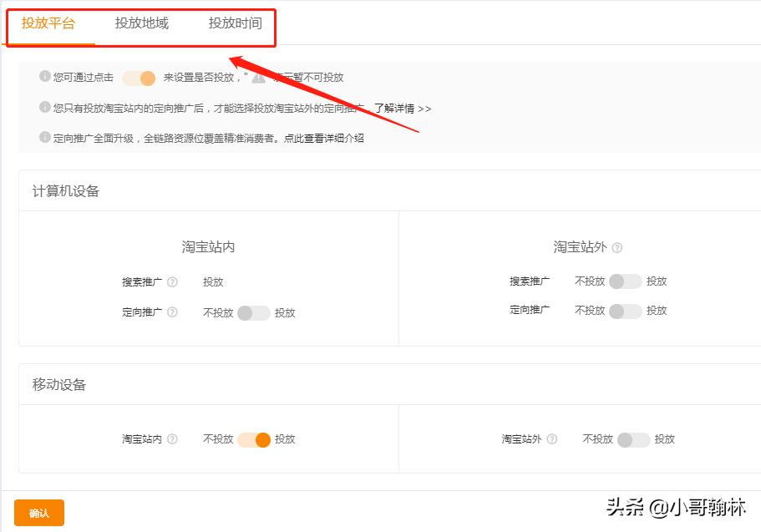
Task: Open the help tooltip for 定向推广 under 淘宝站内
Action: click(x=173, y=312)
